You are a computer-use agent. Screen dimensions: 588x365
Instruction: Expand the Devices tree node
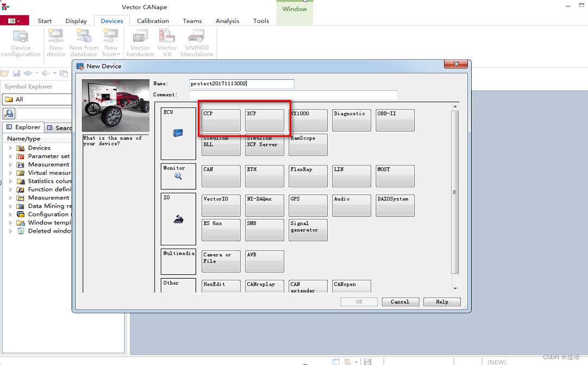pyautogui.click(x=10, y=148)
